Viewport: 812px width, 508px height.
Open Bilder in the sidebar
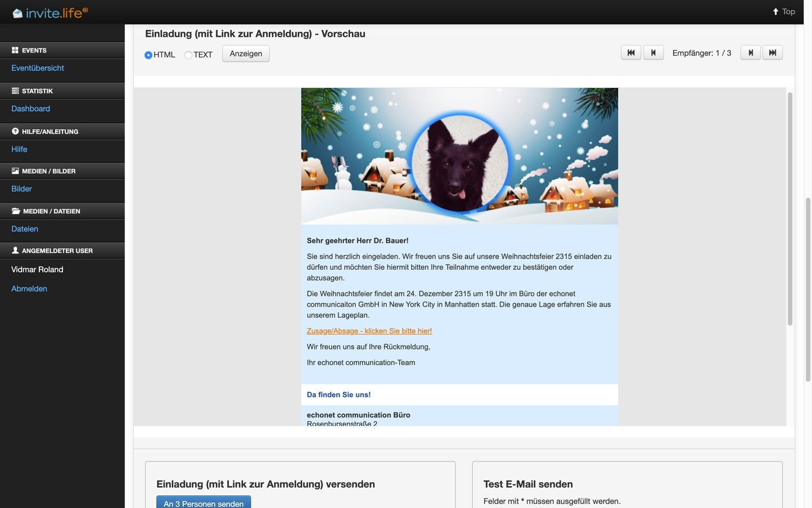click(x=21, y=189)
